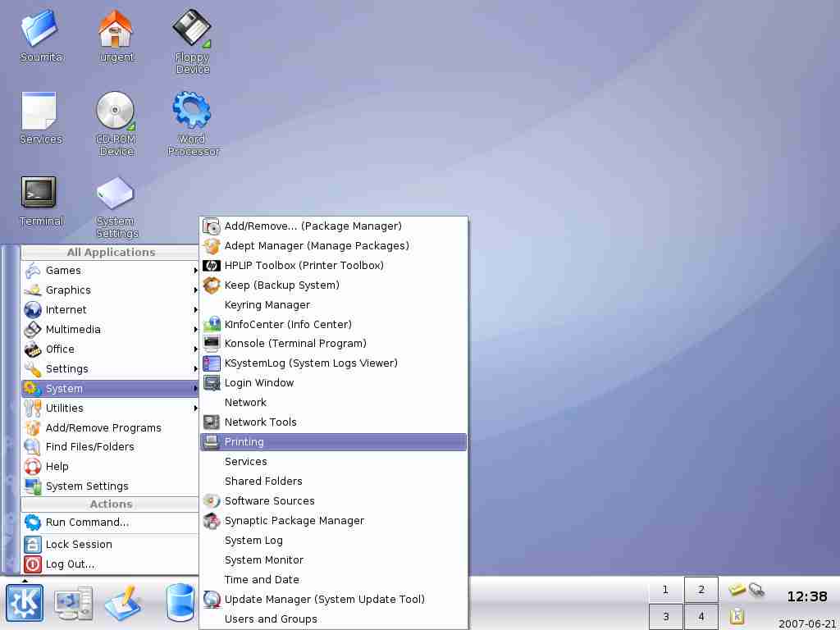Expand the System submenu
This screenshot has height=630, width=840.
[111, 388]
